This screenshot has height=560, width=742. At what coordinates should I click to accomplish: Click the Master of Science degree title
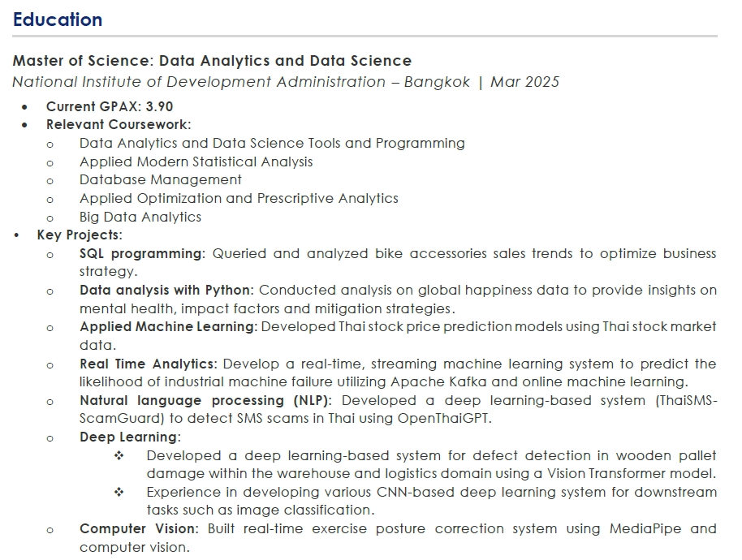pos(212,61)
